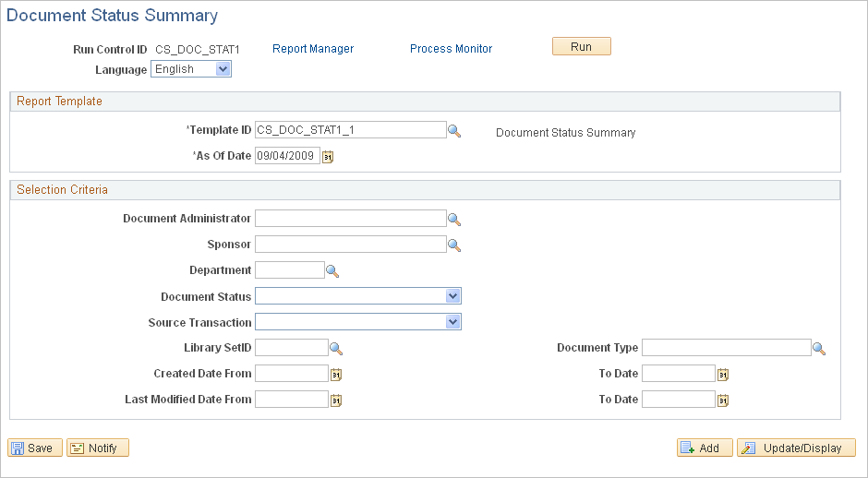868x478 pixels.
Task: Open Document Administrator lookup magnifier
Action: (x=454, y=220)
